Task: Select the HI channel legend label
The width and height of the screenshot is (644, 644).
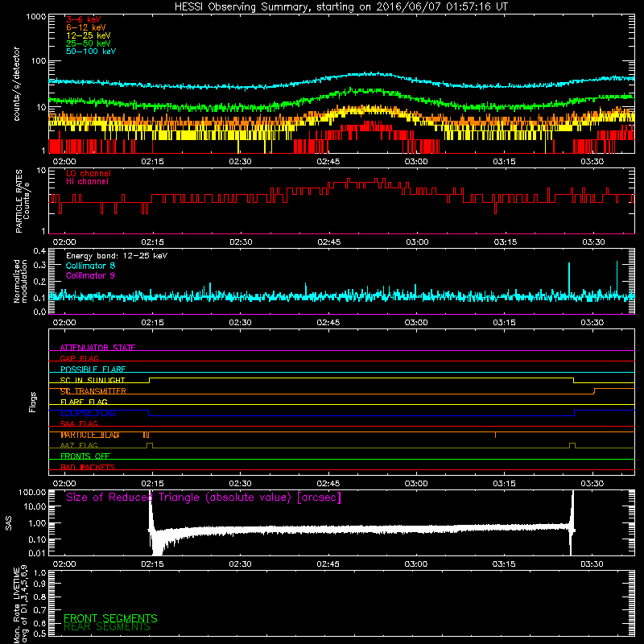Action: coord(87,182)
